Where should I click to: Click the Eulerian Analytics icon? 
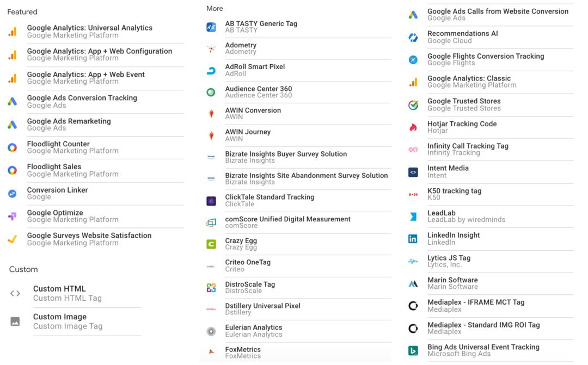pos(211,331)
